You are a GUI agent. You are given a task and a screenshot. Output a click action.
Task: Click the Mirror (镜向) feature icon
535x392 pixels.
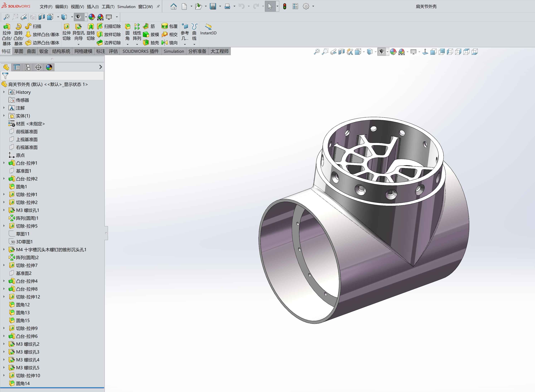point(170,43)
